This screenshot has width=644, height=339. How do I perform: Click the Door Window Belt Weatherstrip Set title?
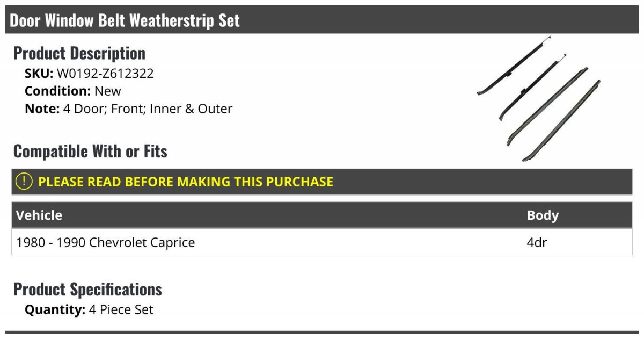[x=125, y=20]
